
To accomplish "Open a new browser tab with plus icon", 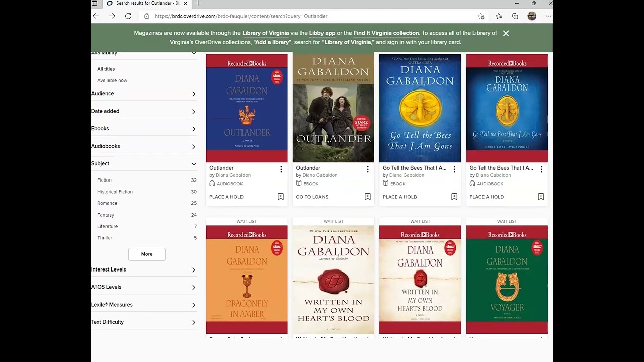I will pos(198,3).
